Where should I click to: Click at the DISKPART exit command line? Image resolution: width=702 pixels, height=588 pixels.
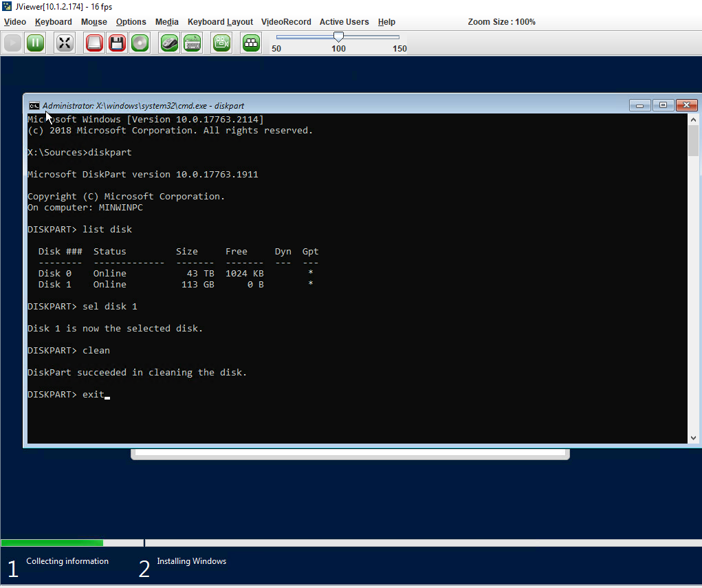click(93, 395)
